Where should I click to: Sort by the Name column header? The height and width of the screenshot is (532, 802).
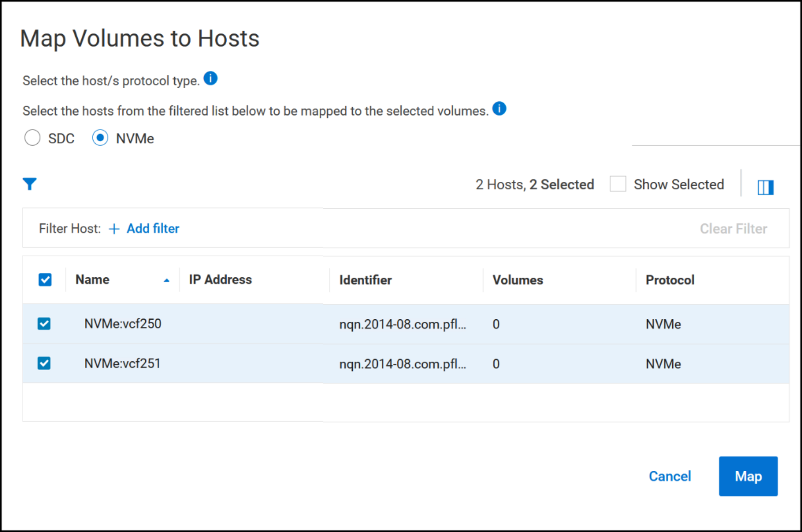click(x=92, y=280)
